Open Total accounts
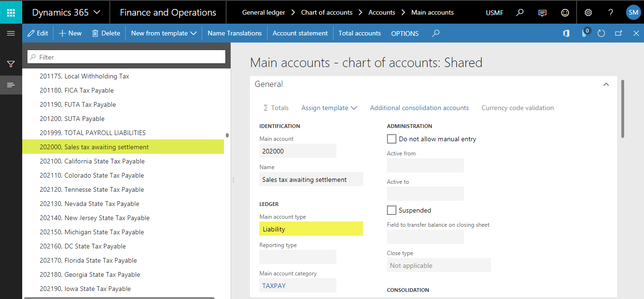The image size is (644, 299). [x=360, y=33]
